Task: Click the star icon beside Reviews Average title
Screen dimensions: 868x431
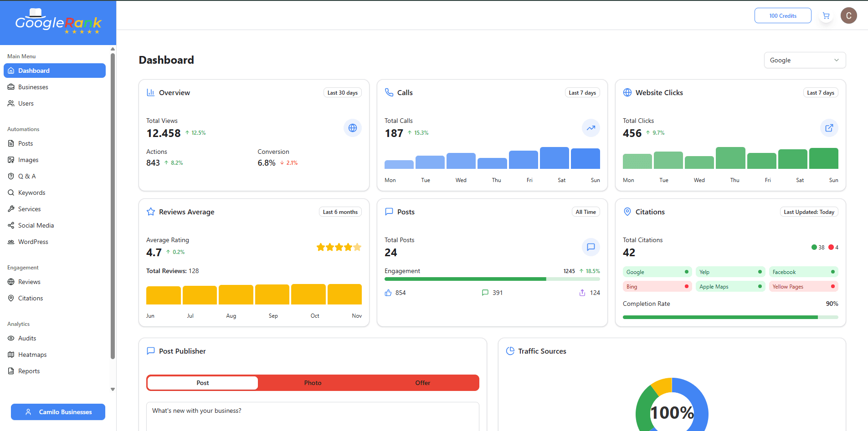Action: (x=151, y=212)
